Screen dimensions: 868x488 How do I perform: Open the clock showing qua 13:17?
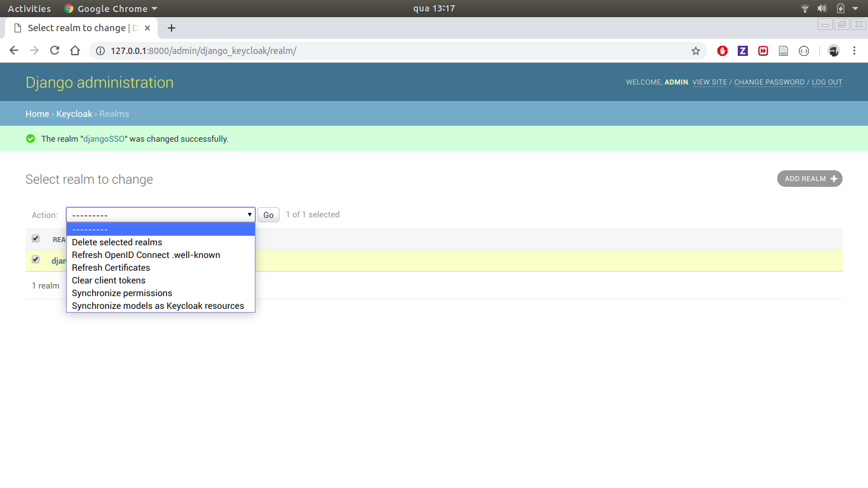point(434,8)
